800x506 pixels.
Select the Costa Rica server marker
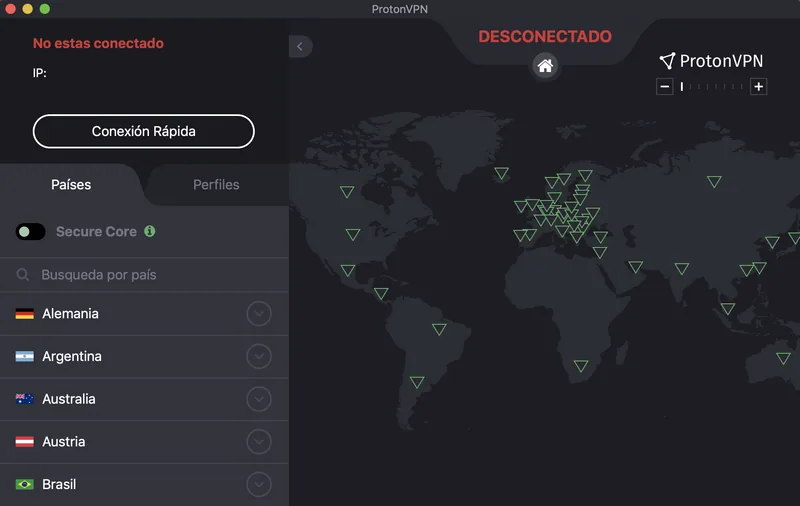tap(381, 293)
